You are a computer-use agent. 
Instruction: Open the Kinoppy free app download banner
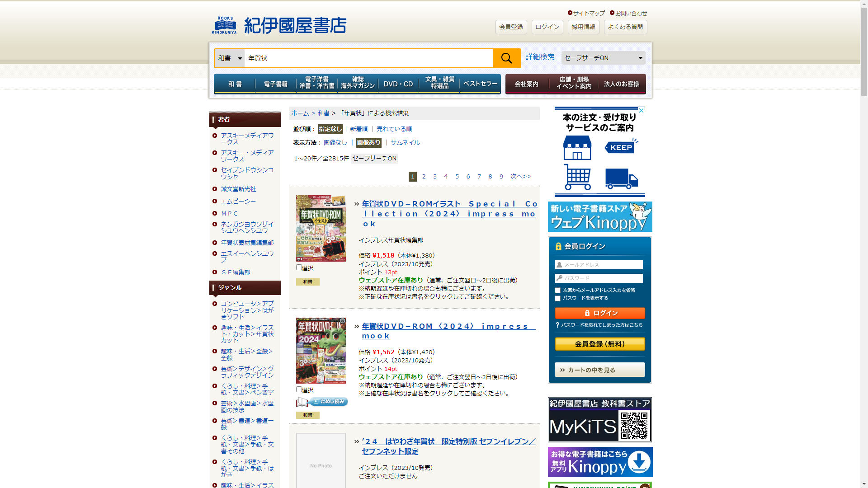(600, 462)
